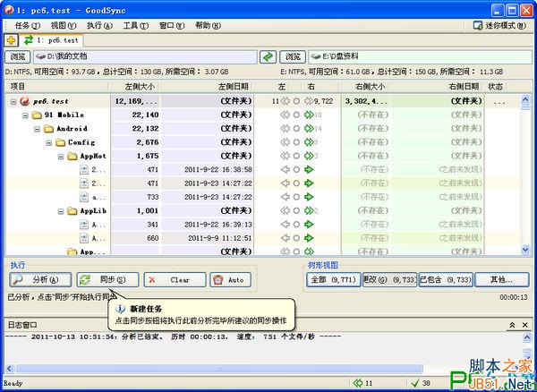Image resolution: width=537 pixels, height=392 pixels.
Task: Select file icon in row sized 341
Action: pos(84,225)
